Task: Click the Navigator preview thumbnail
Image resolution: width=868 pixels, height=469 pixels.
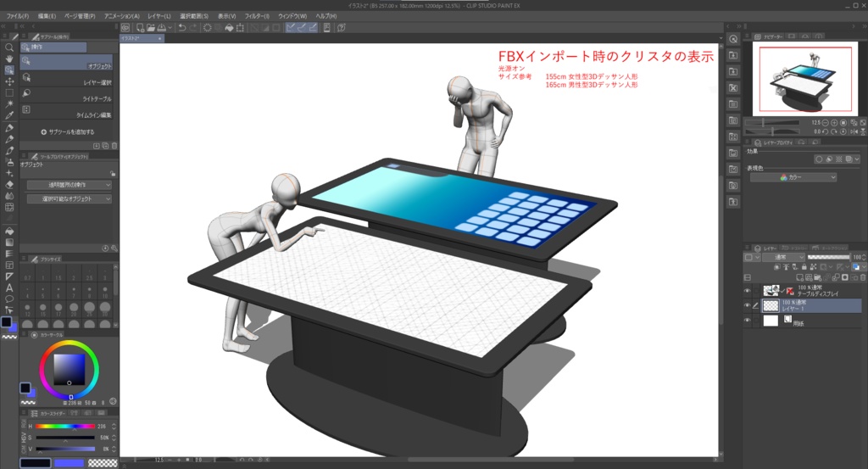Action: pyautogui.click(x=805, y=79)
